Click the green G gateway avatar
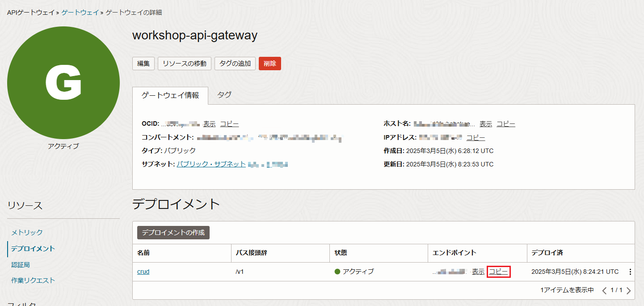Viewport: 644px width, 306px height. coord(63,83)
